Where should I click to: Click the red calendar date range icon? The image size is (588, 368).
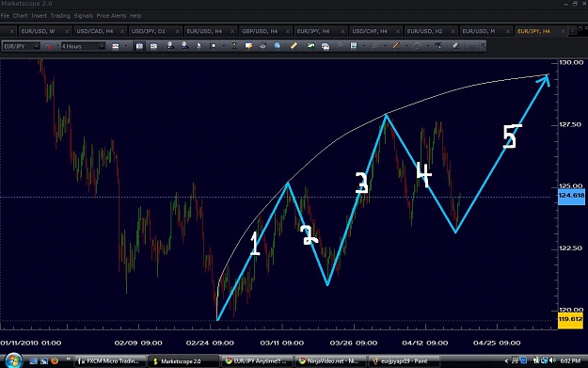[x=48, y=46]
